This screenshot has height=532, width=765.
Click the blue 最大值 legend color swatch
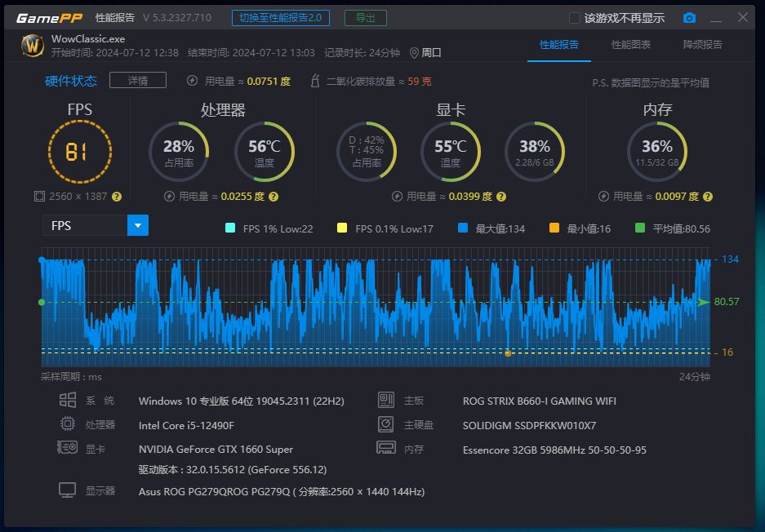coord(462,229)
